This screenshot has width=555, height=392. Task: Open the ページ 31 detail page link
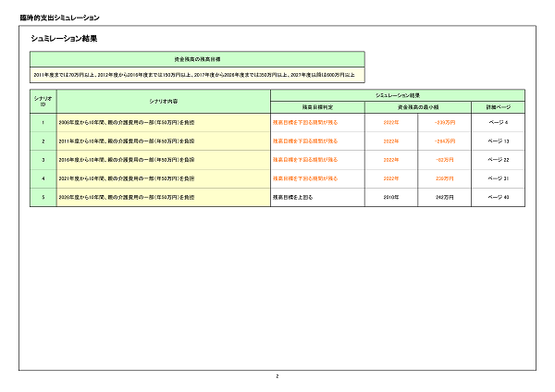(499, 178)
